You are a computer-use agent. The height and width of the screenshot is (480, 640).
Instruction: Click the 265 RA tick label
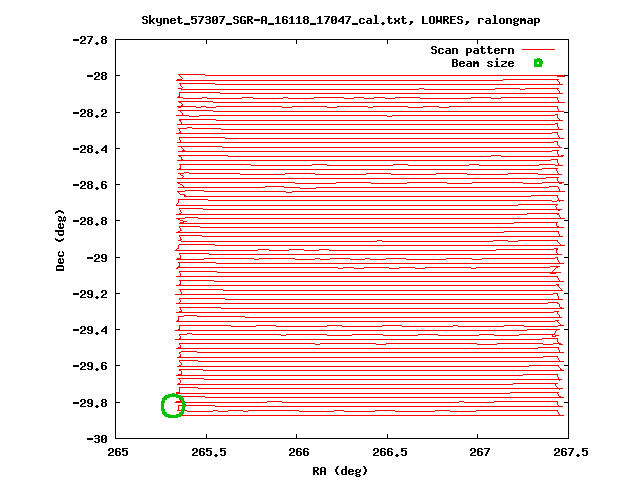point(118,452)
